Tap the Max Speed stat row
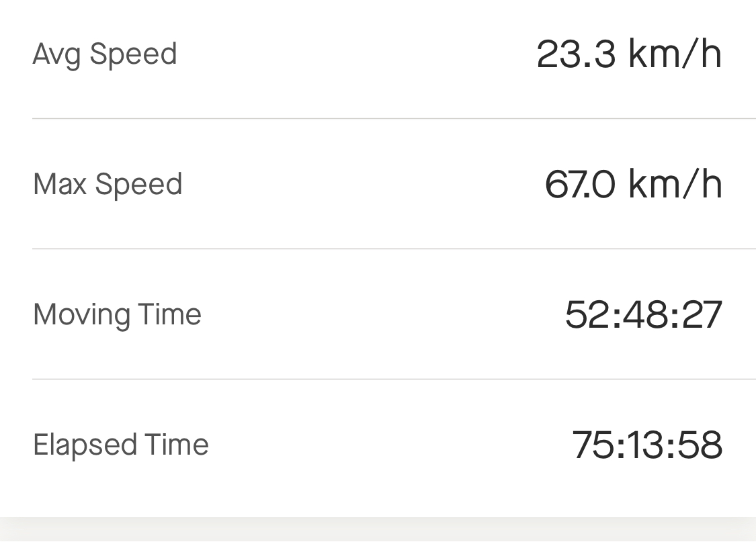 [378, 183]
